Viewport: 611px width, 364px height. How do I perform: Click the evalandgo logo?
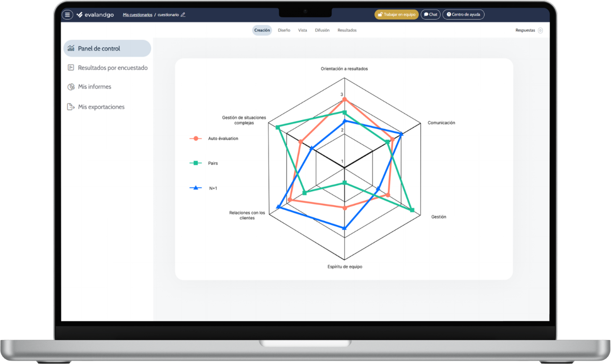click(x=95, y=15)
